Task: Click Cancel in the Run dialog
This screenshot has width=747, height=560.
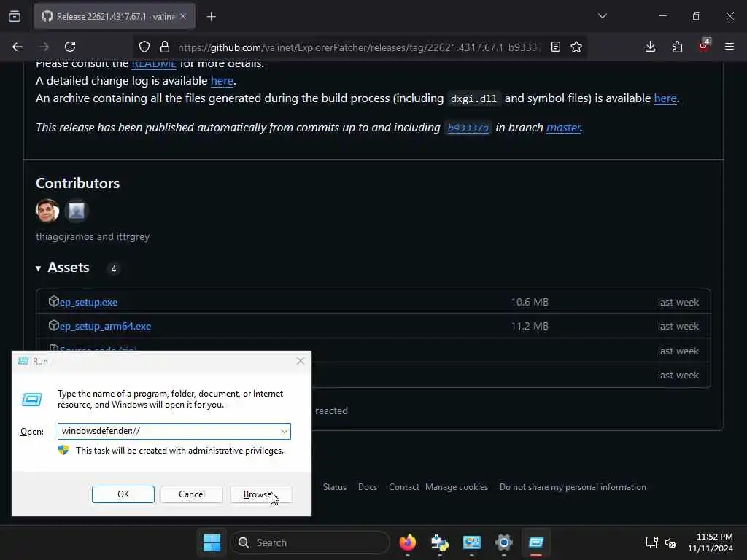Action: click(x=192, y=494)
